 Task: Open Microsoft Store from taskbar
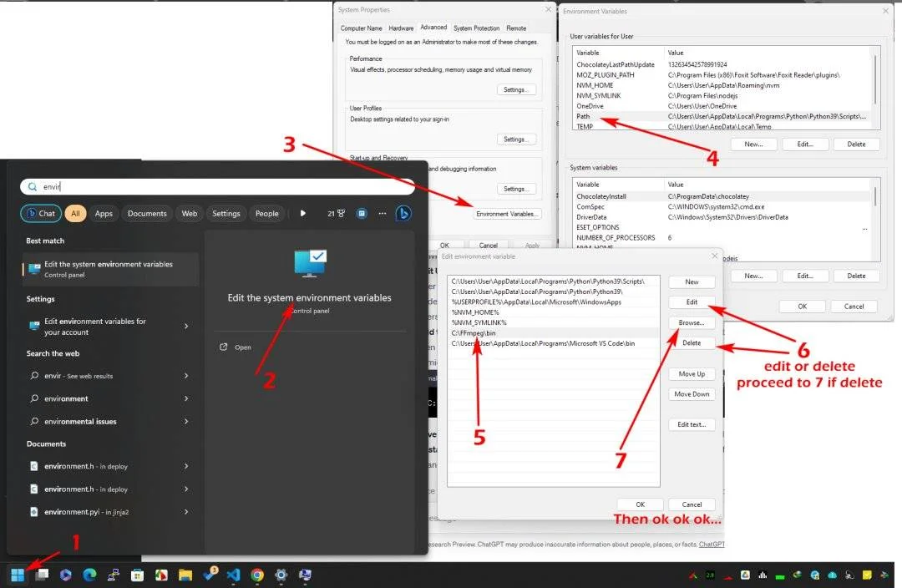tap(137, 575)
